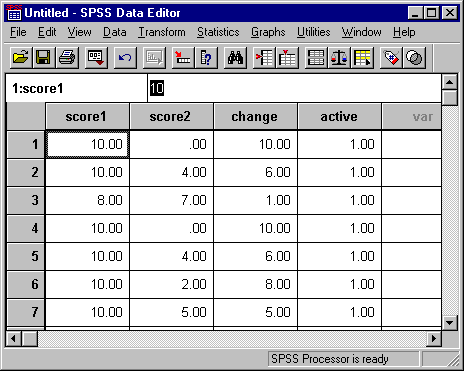Select score1 cell in row 3 (8.00)
464x371 pixels.
click(x=87, y=200)
